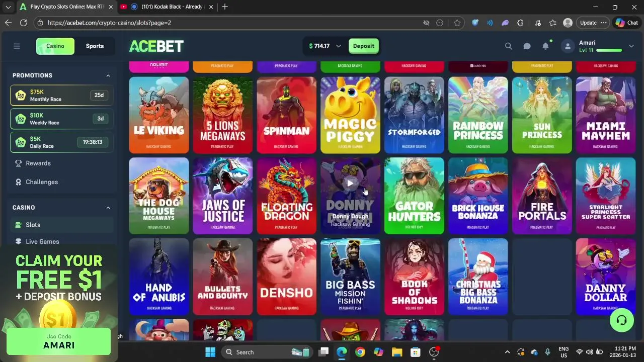Screen dimensions: 644x362
Task: Open File Explorer from the taskbar
Action: pyautogui.click(x=397, y=352)
